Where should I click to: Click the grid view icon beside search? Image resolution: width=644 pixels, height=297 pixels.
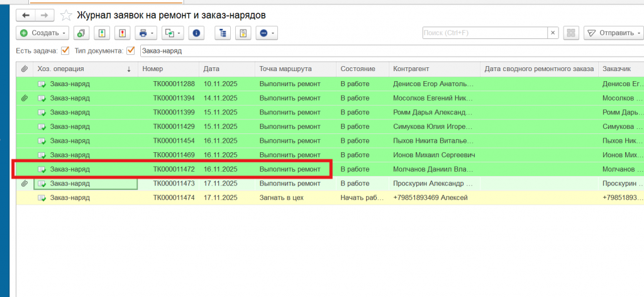570,33
